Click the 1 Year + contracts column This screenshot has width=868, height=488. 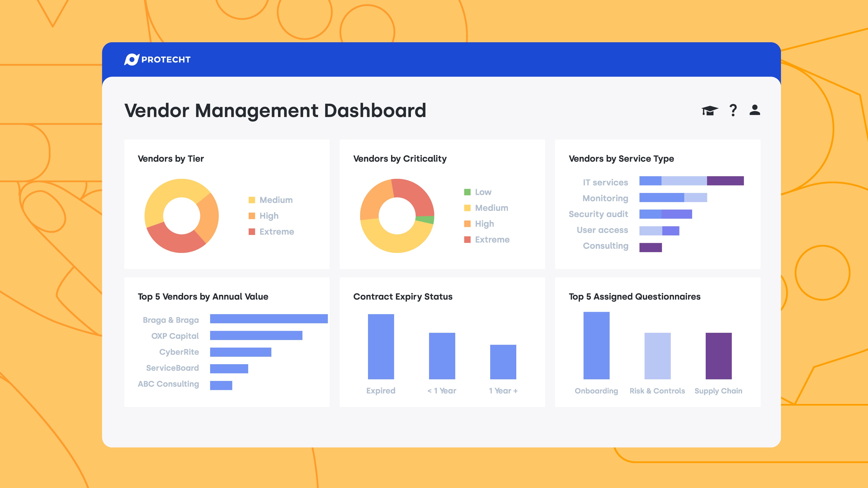tap(503, 362)
